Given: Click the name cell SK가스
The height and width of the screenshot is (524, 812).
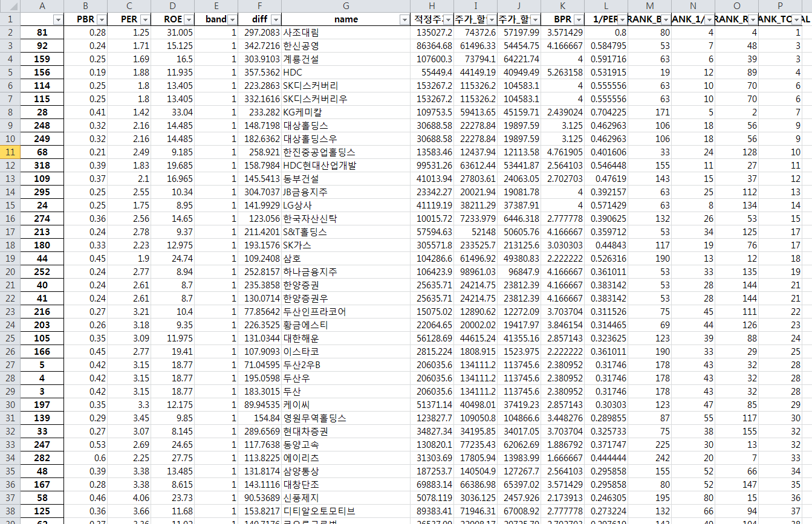Looking at the screenshot, I should click(346, 245).
